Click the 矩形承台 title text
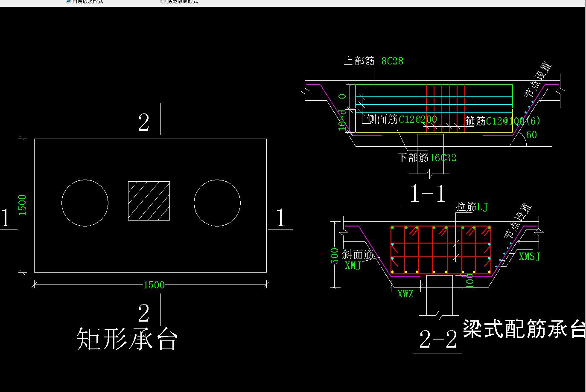Image resolution: width=586 pixels, height=392 pixels. [127, 339]
